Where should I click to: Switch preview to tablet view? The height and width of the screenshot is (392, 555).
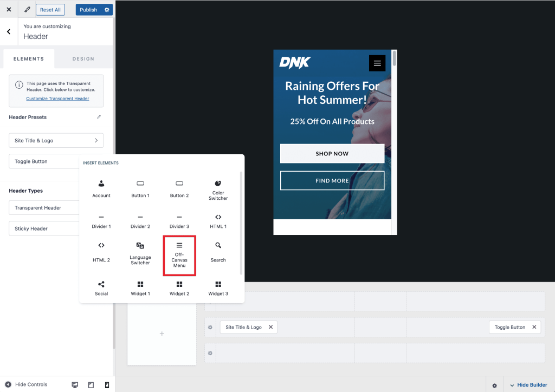pos(91,384)
